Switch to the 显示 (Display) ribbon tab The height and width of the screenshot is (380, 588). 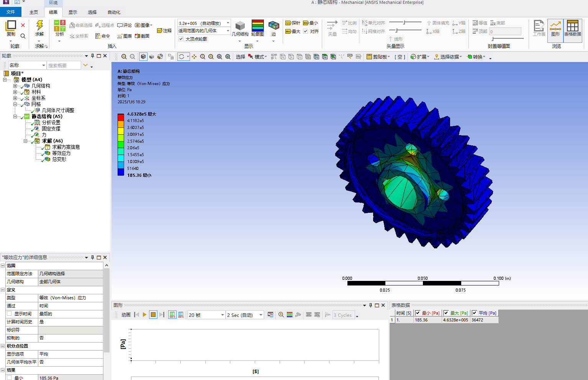tap(73, 12)
